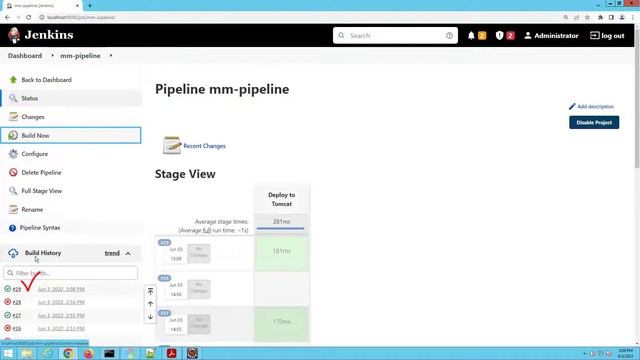Collapse the Build History panel chevron
The height and width of the screenshot is (360, 640).
[x=128, y=253]
